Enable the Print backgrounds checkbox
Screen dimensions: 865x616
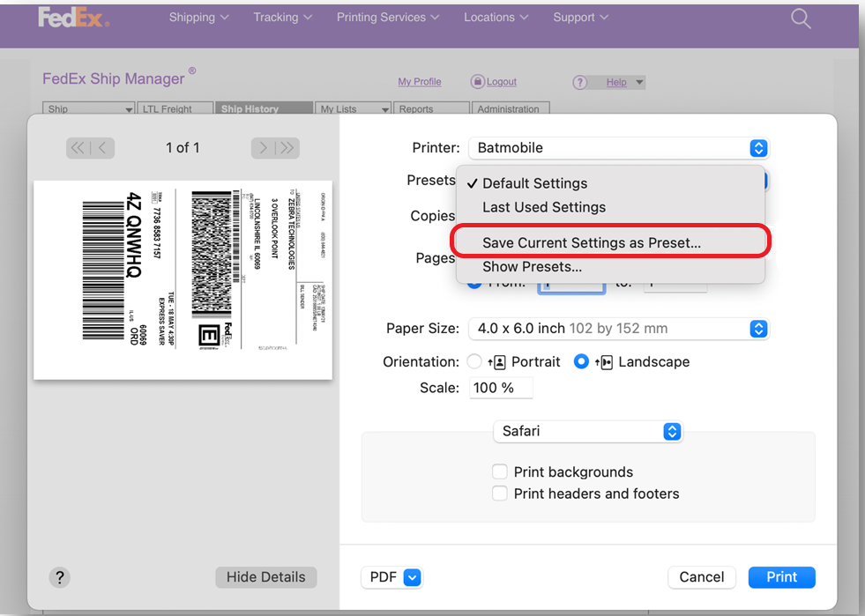click(x=499, y=471)
